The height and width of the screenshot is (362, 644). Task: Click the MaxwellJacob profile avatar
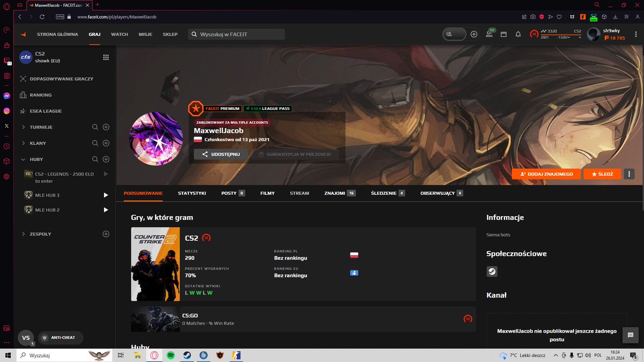click(x=156, y=138)
